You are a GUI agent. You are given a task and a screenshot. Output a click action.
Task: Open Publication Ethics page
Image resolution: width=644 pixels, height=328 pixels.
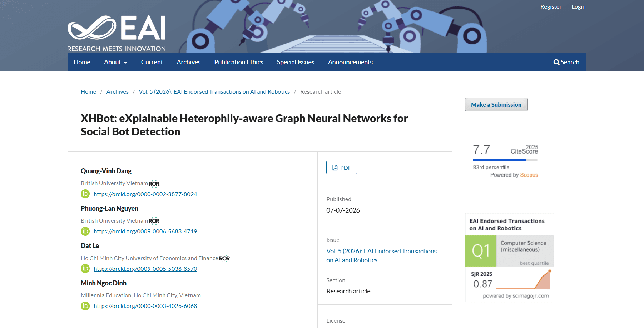[239, 62]
